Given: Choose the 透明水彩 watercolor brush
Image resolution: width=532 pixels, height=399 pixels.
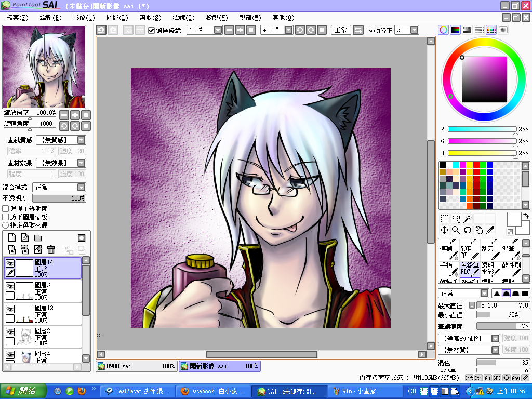Looking at the screenshot, I should (490, 269).
